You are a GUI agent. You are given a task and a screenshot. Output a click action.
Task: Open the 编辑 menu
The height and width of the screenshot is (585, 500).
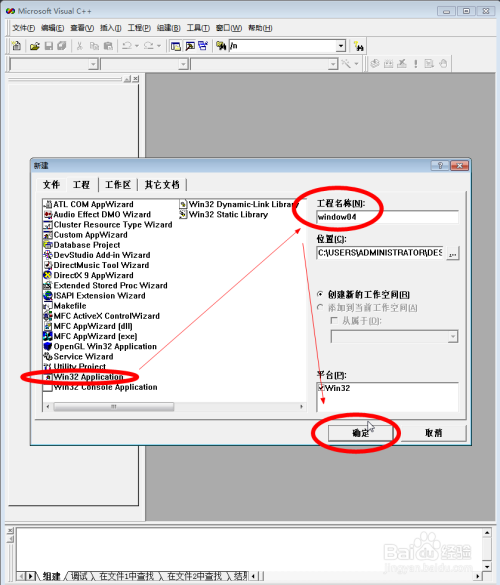pyautogui.click(x=52, y=28)
